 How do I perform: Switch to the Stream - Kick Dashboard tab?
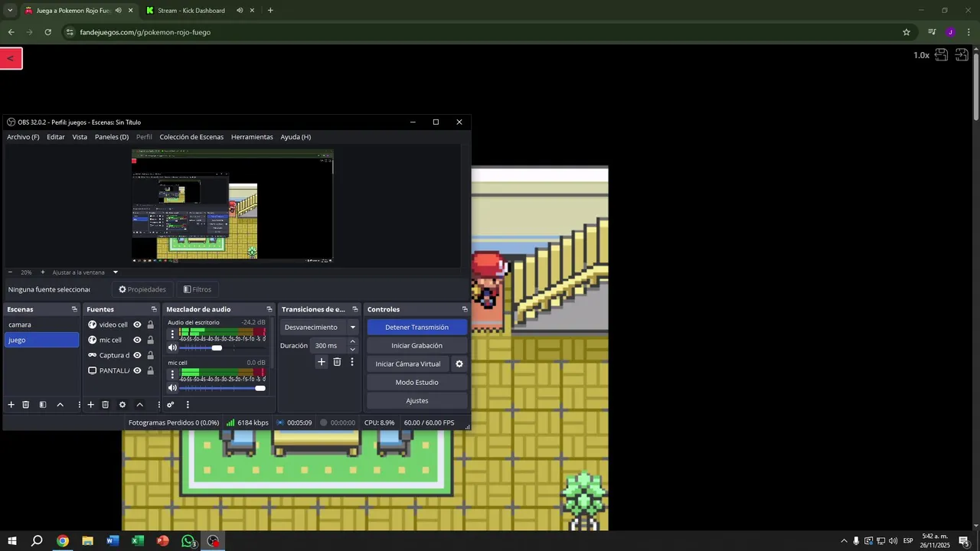[x=190, y=11]
